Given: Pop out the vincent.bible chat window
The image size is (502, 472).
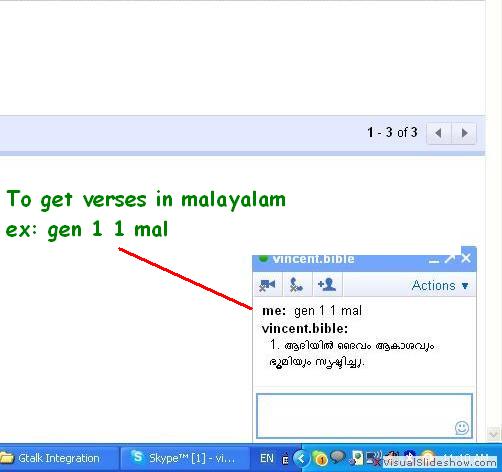Looking at the screenshot, I should (450, 259).
